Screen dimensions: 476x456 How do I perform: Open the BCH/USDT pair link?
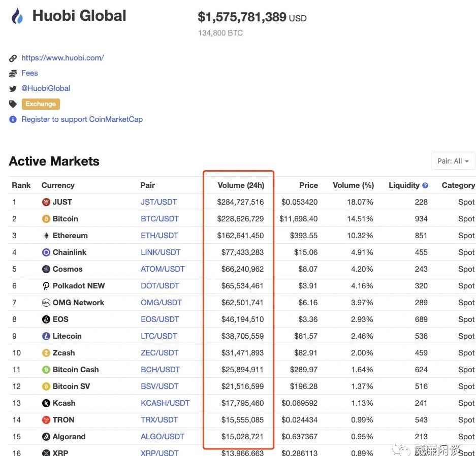161,370
